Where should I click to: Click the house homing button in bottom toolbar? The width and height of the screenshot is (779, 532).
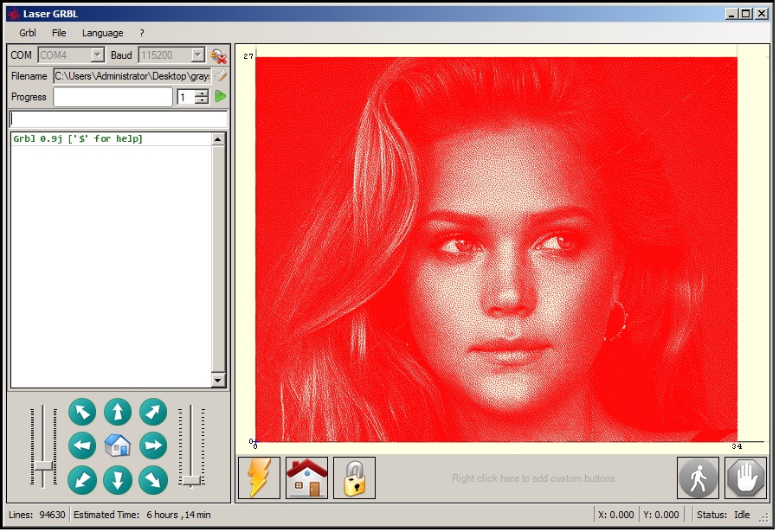[306, 478]
